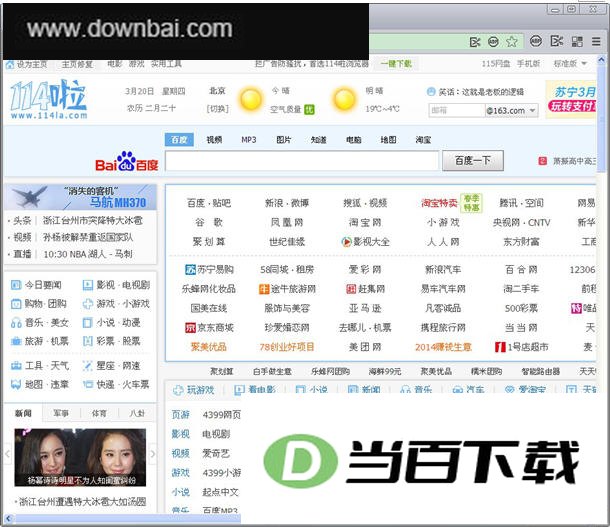Open the browser hamburger menu icon
Screen dimensions: 610x527
coord(596,41)
